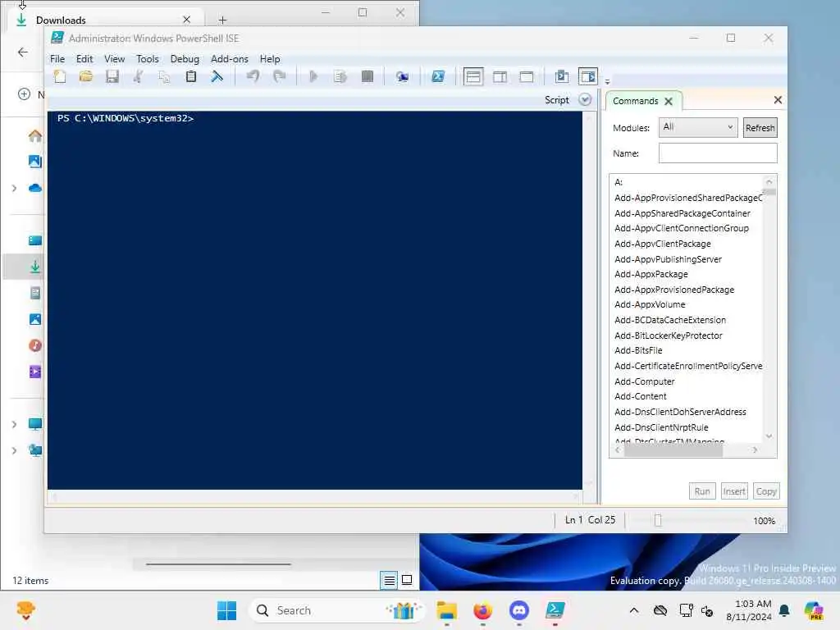
Task: Open the Tools menu
Action: click(148, 59)
